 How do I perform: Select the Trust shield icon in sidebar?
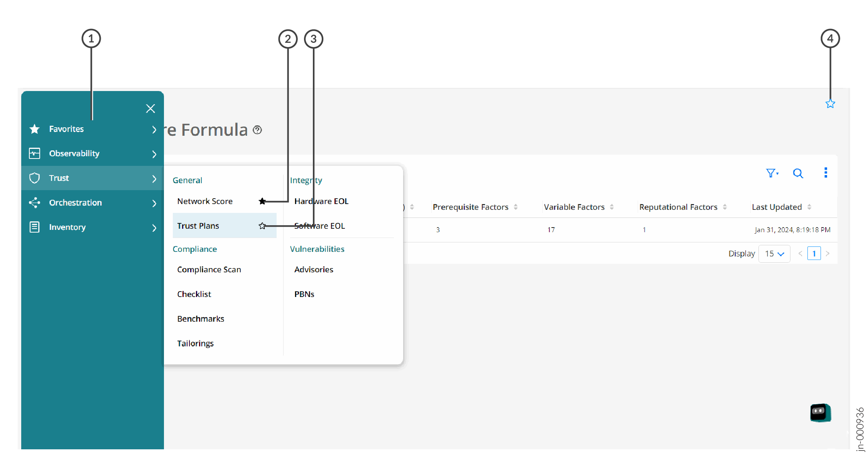[x=34, y=178]
